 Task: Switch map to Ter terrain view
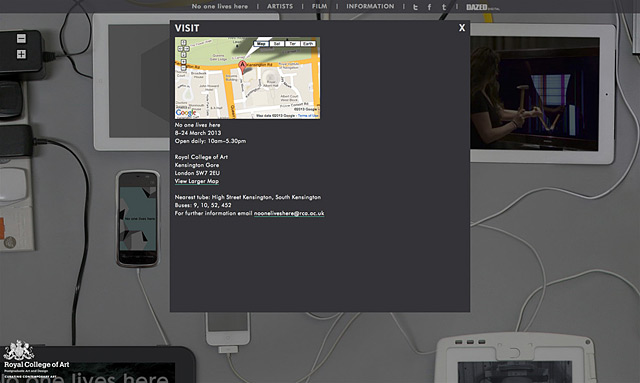tap(292, 43)
